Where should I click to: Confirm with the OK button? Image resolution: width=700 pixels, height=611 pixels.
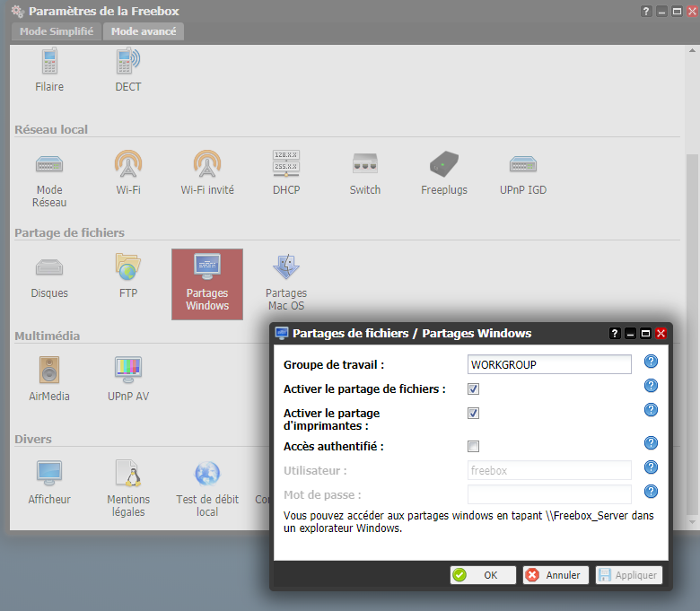[483, 575]
